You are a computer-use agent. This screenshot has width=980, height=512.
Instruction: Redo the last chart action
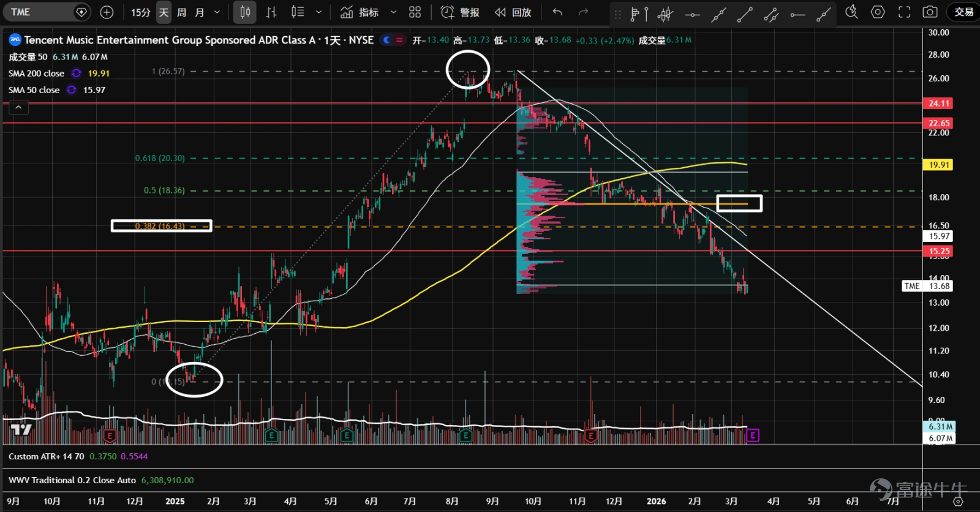[583, 12]
